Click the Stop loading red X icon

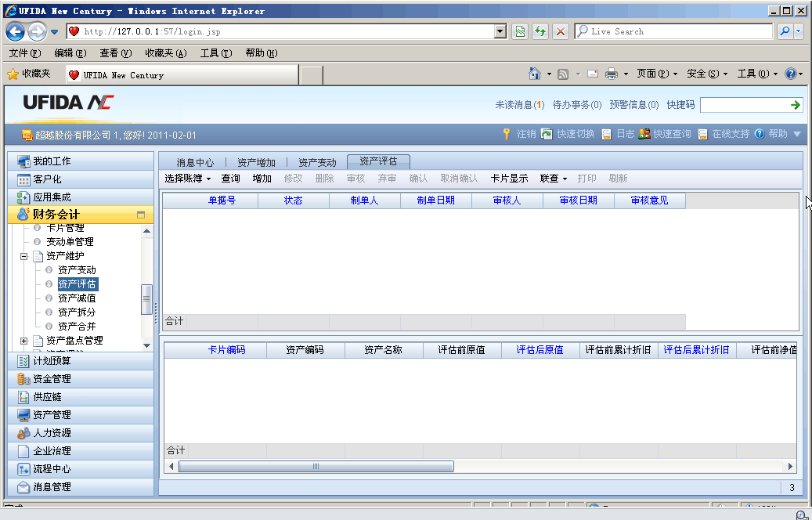click(560, 31)
